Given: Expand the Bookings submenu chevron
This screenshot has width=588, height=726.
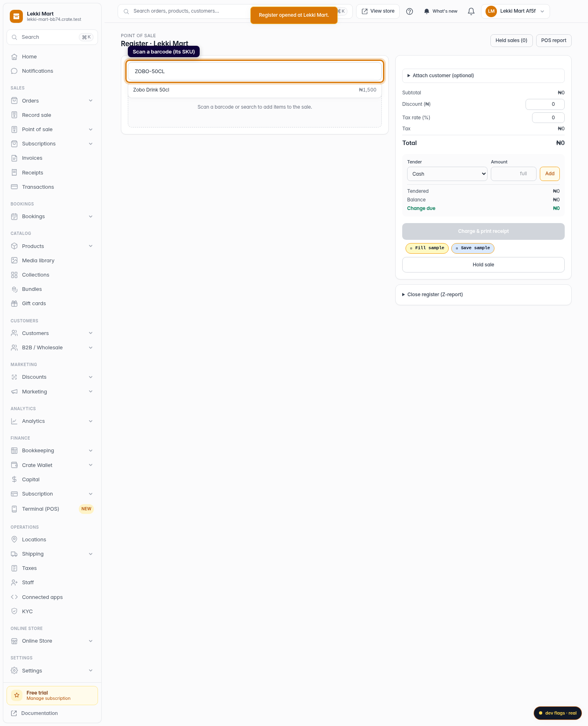Looking at the screenshot, I should click(91, 217).
